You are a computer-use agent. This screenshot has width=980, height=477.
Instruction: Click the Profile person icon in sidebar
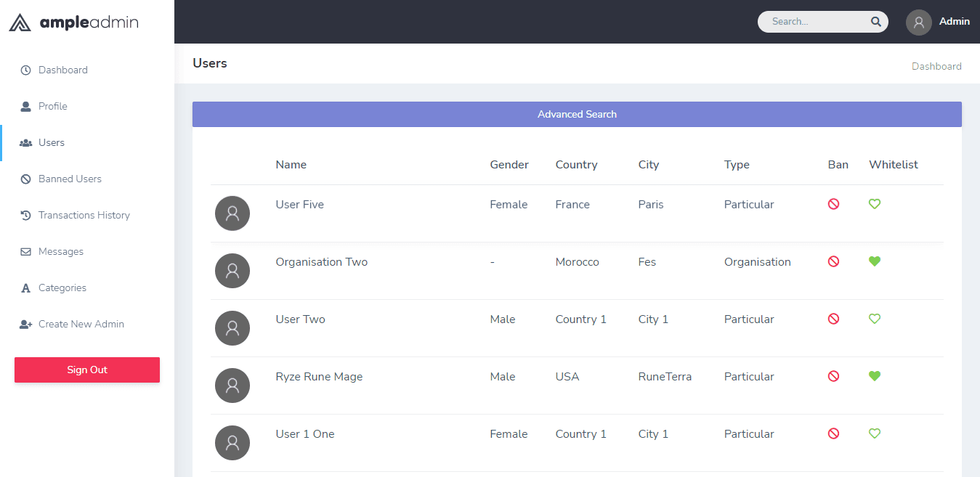click(x=26, y=106)
